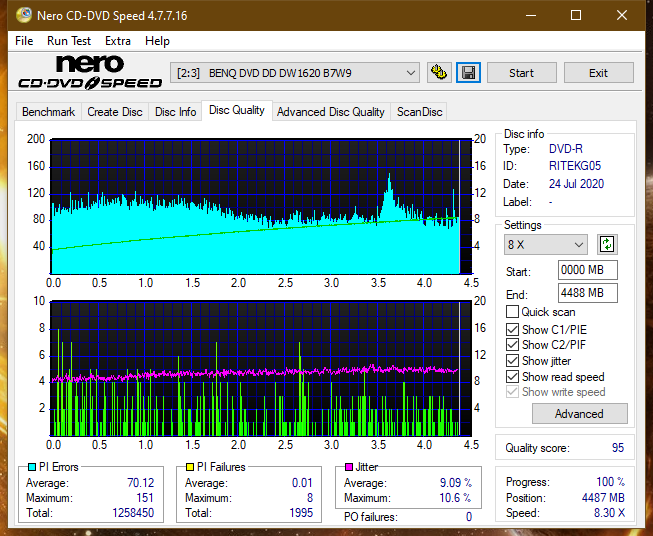Click the PI Errors total 1258450
The height and width of the screenshot is (536, 653).
(133, 513)
